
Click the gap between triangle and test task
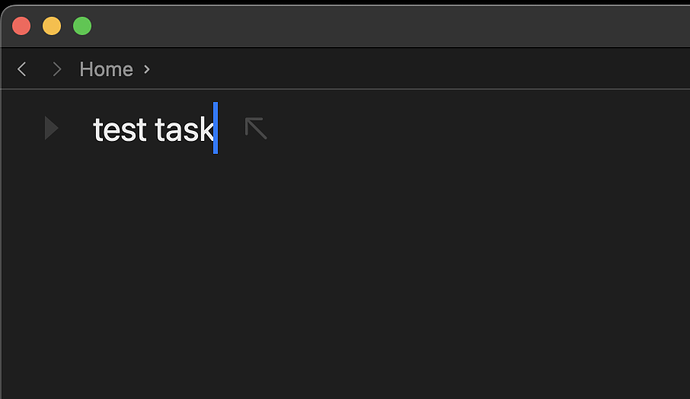76,128
